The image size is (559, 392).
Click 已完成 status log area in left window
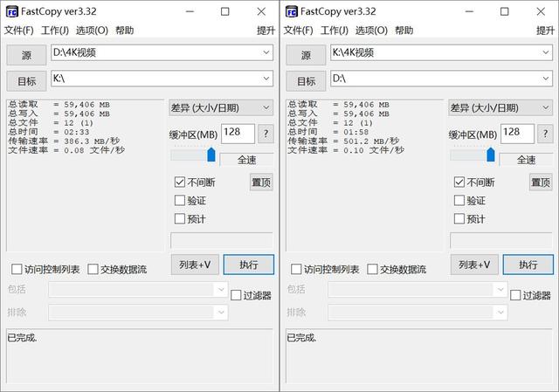(140, 356)
